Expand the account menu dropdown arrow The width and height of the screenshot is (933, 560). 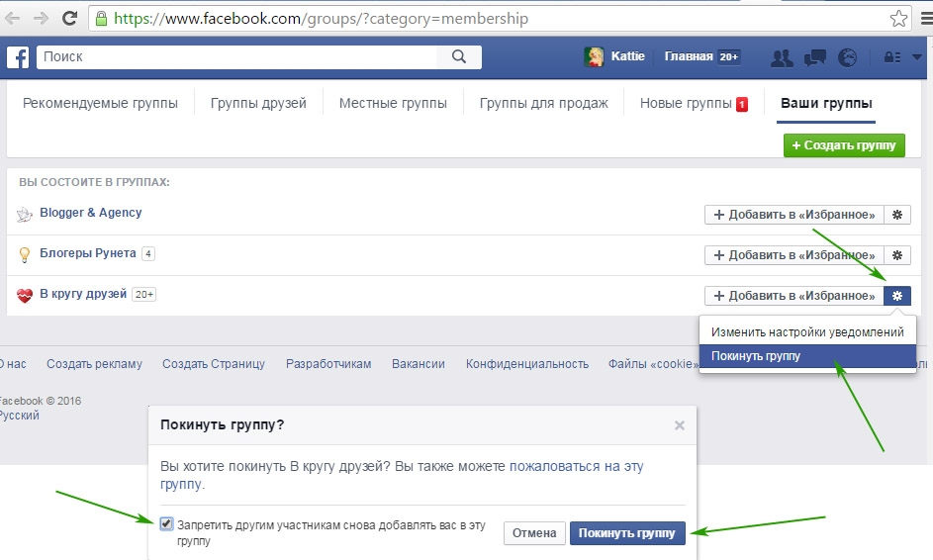[x=917, y=57]
